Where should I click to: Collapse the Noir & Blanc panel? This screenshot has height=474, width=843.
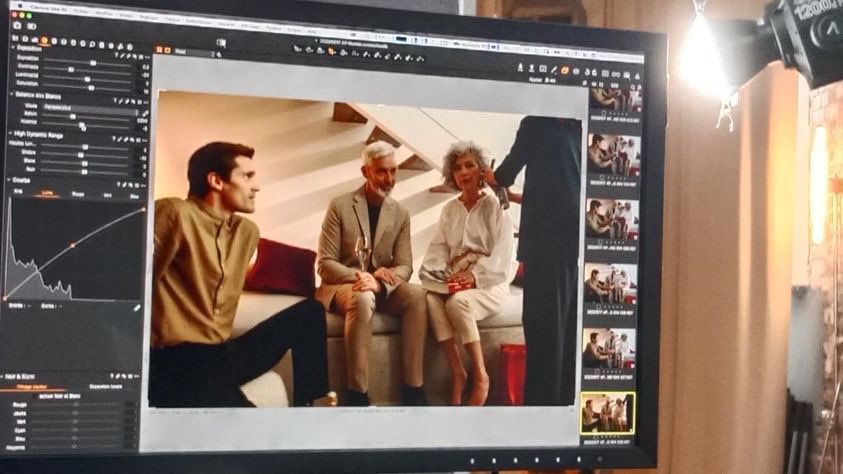(2, 376)
